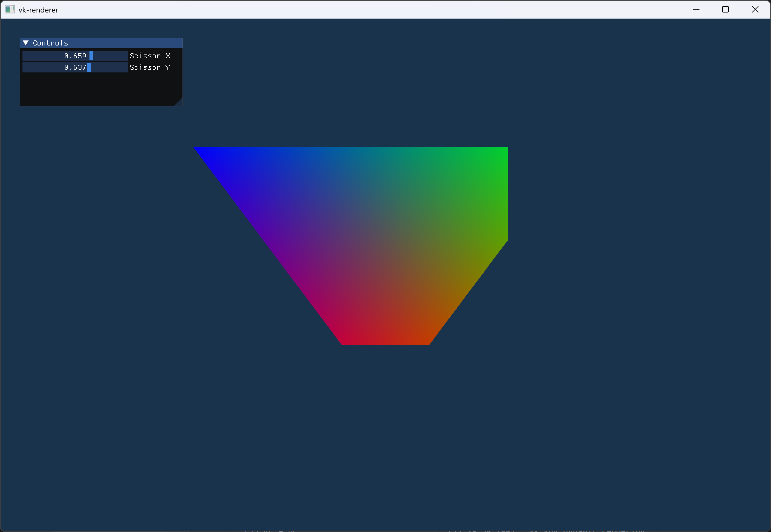This screenshot has height=532, width=771.
Task: Click the Scissor X slider
Action: click(x=75, y=56)
